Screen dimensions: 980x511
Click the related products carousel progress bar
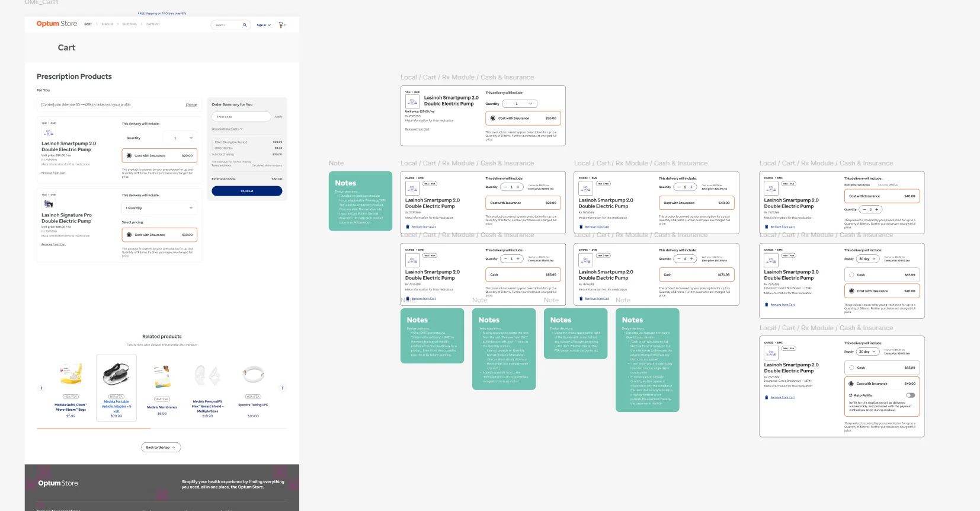click(x=162, y=428)
